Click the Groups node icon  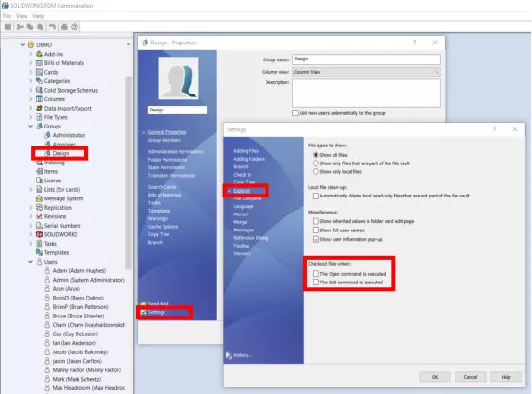pyautogui.click(x=39, y=126)
